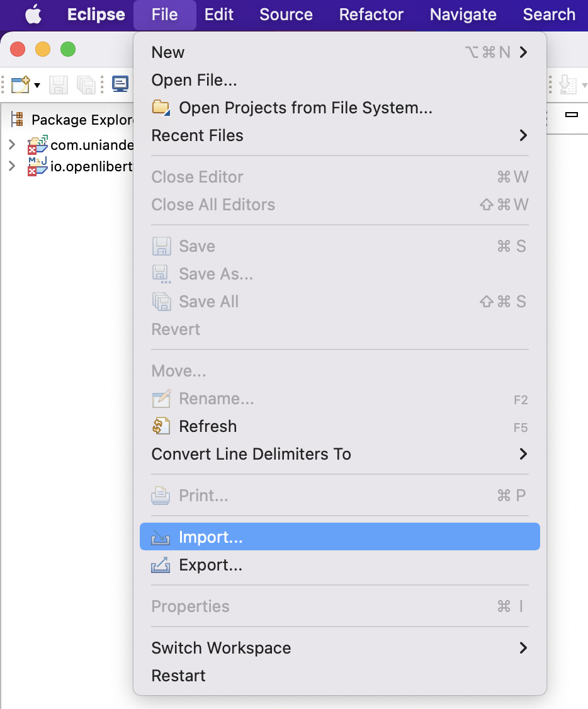Click the Export menu item icon
Screen dimensions: 588x709
coord(161,565)
